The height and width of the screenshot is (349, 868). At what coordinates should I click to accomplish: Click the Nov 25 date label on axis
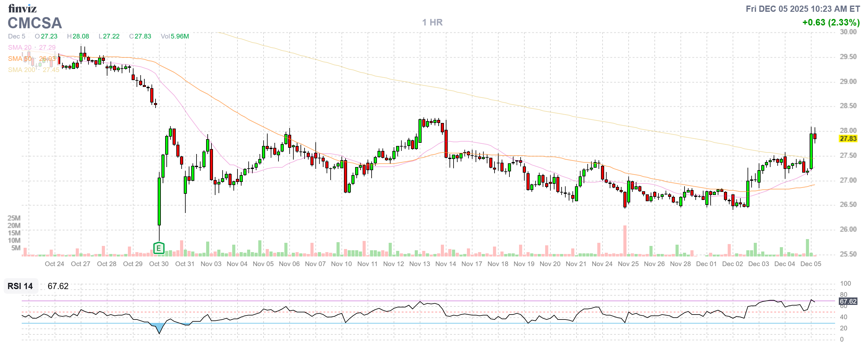point(628,264)
